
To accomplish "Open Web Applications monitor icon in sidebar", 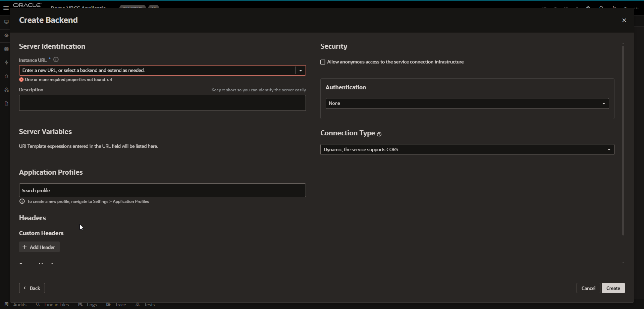I will pyautogui.click(x=6, y=22).
